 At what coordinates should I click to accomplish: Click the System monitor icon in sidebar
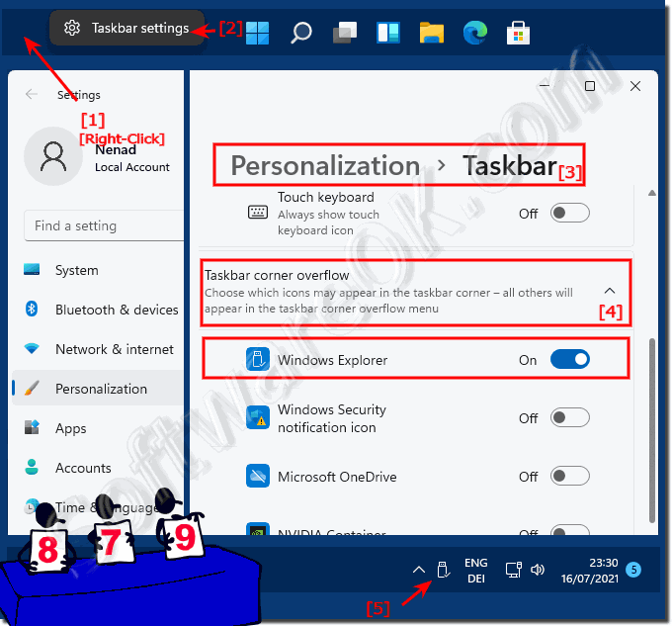[32, 269]
